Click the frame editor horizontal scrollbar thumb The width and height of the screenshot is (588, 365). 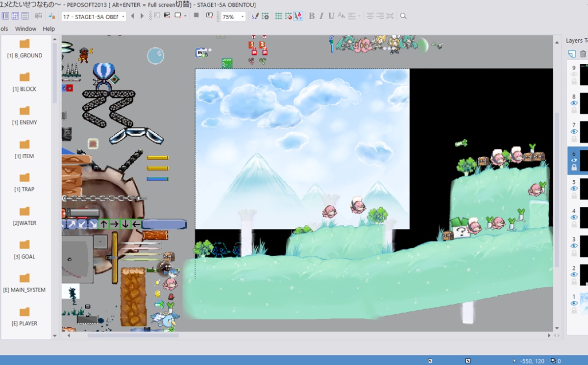tap(133, 336)
